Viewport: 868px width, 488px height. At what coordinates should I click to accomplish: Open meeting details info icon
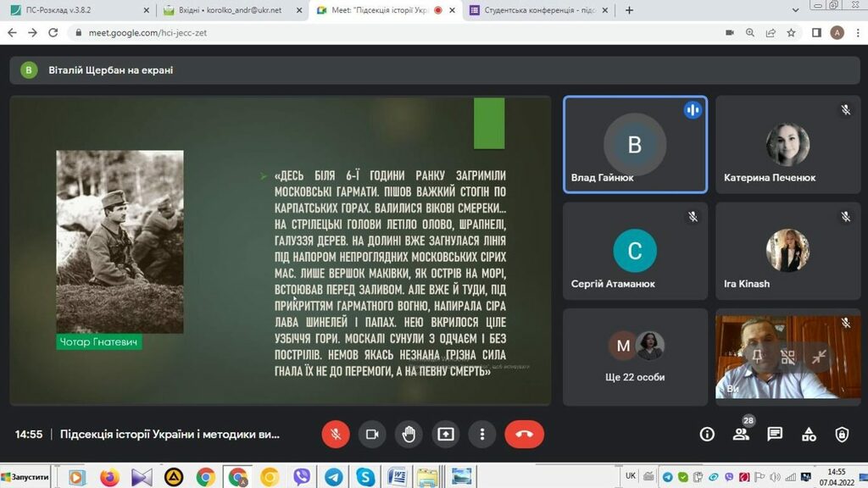click(x=707, y=435)
